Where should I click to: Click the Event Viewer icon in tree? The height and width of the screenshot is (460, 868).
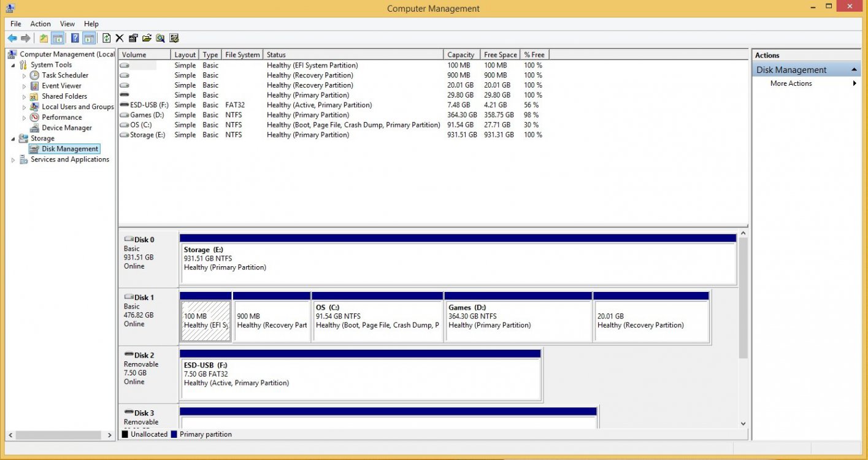tap(34, 86)
